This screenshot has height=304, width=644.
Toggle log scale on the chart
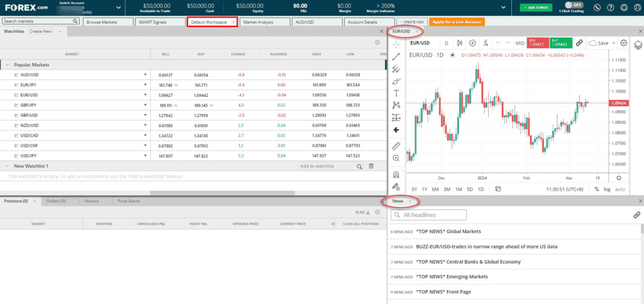pyautogui.click(x=607, y=189)
